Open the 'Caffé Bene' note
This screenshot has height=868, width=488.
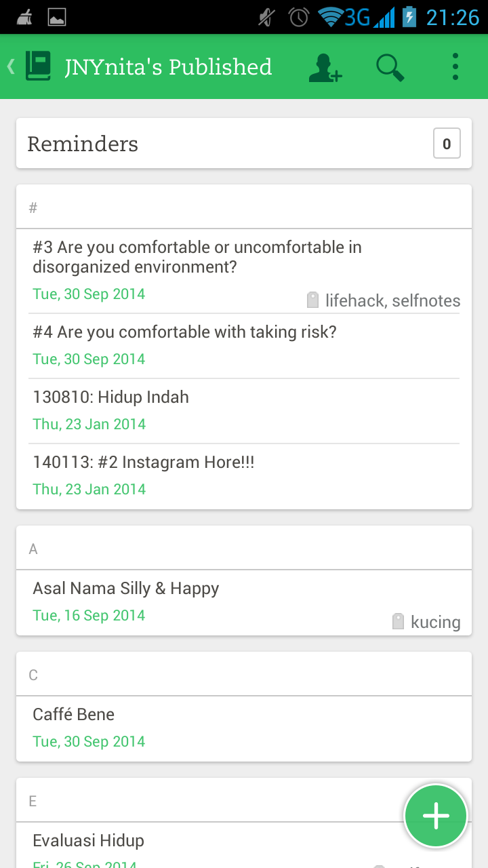coord(73,715)
